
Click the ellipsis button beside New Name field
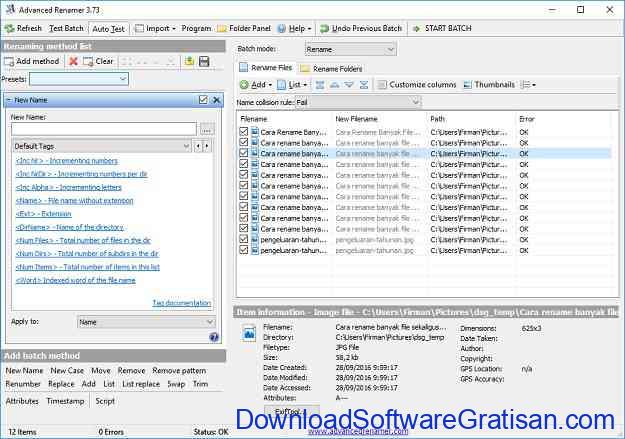click(x=206, y=130)
